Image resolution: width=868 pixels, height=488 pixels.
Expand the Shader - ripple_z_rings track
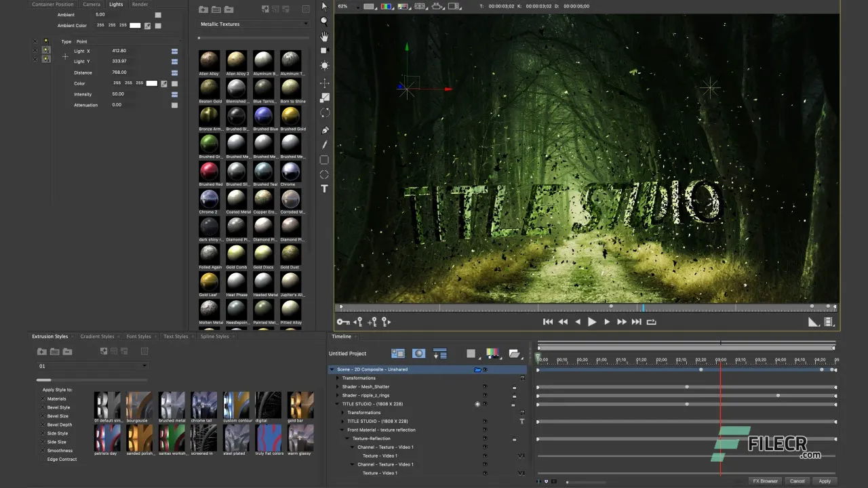338,395
